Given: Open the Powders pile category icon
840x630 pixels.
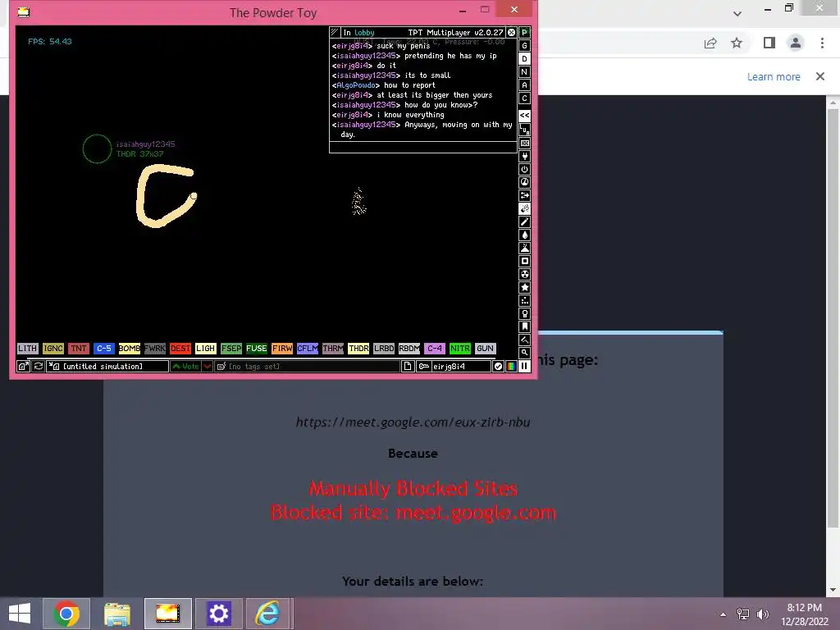Looking at the screenshot, I should (524, 248).
